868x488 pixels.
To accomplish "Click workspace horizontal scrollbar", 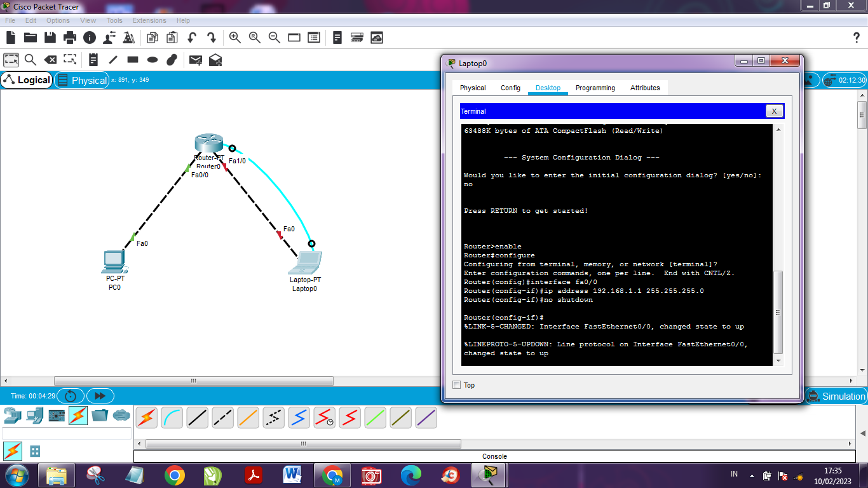I will (194, 381).
